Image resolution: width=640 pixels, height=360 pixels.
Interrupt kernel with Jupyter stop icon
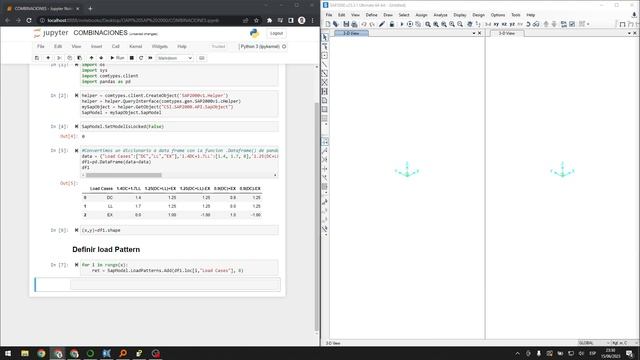tap(131, 58)
